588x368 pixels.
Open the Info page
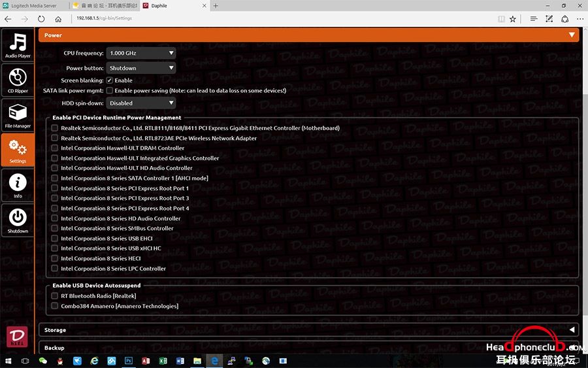[18, 186]
